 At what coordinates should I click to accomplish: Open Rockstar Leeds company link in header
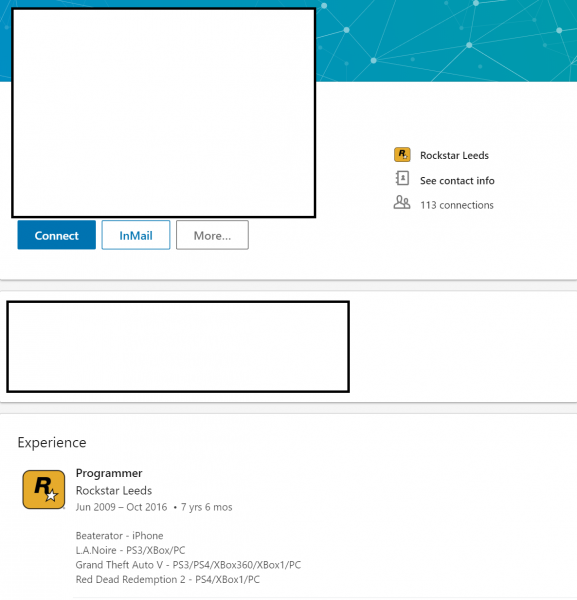[454, 155]
